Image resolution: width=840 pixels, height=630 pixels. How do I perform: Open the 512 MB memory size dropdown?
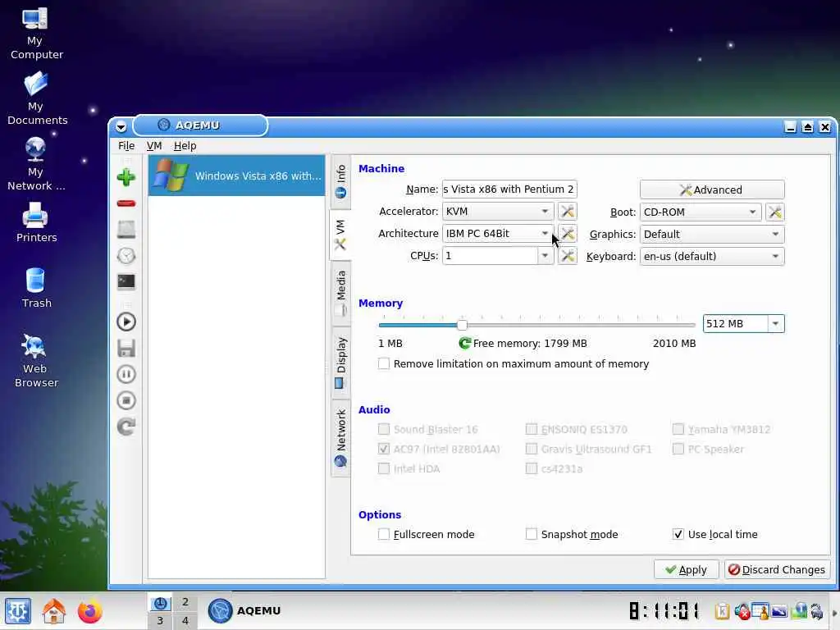(x=776, y=323)
